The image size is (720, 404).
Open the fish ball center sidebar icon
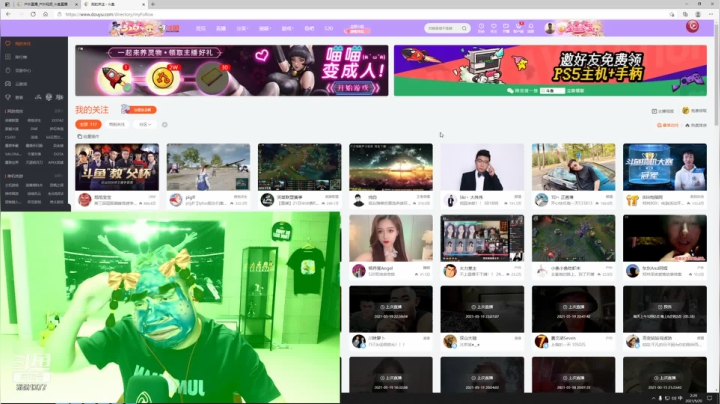coord(8,70)
